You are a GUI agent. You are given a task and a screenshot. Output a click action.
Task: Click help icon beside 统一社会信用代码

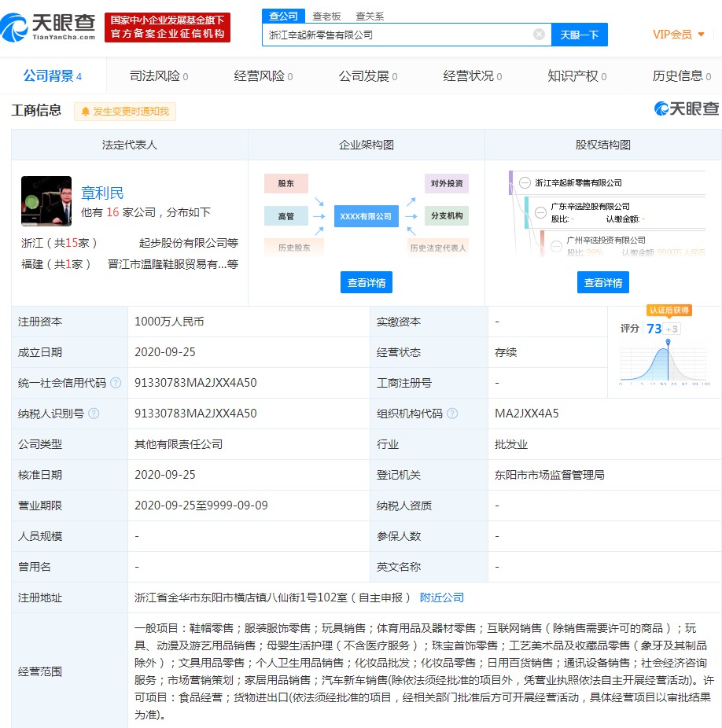click(x=116, y=383)
